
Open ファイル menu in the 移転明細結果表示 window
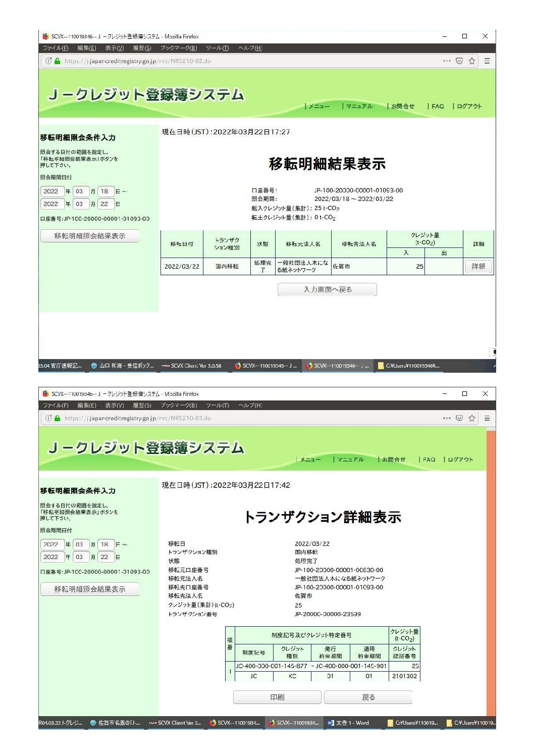point(56,48)
